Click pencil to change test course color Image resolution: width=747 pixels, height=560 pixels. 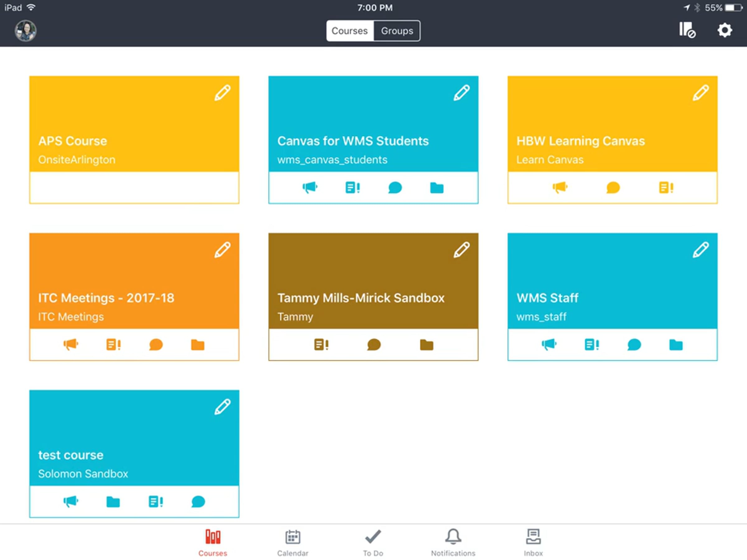[x=222, y=407]
